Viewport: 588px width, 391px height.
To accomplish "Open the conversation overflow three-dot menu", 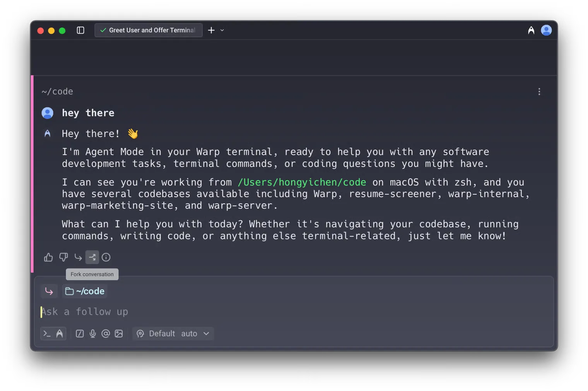I will [539, 92].
